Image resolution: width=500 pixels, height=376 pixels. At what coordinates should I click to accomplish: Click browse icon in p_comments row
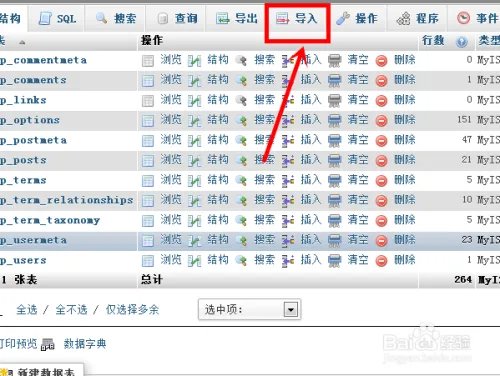pos(148,81)
